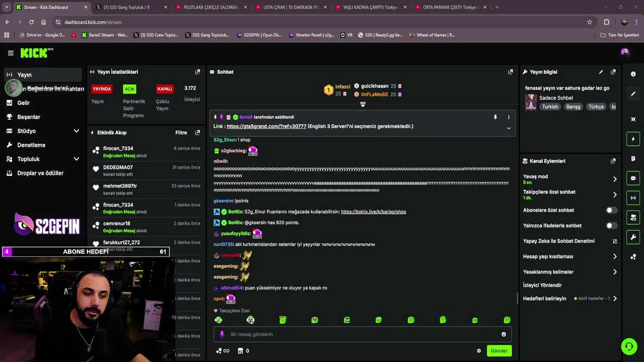Open the Chrome extensions puzzle icon
The image size is (644, 362).
coord(606,22)
